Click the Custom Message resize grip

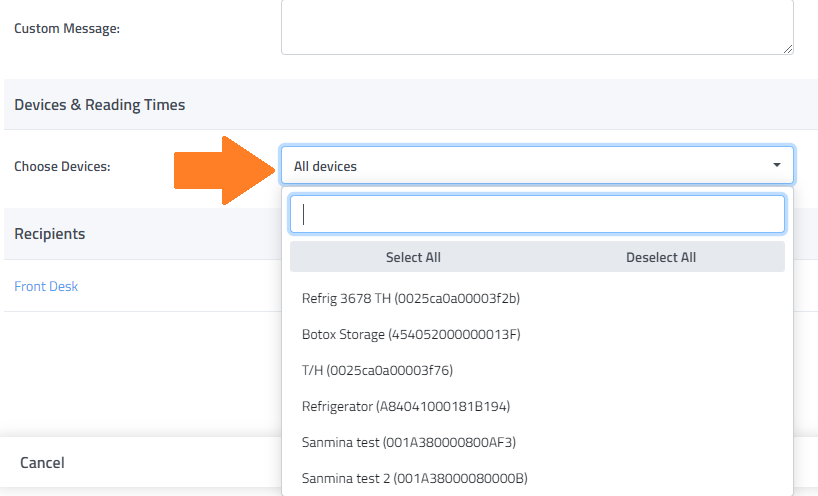787,47
